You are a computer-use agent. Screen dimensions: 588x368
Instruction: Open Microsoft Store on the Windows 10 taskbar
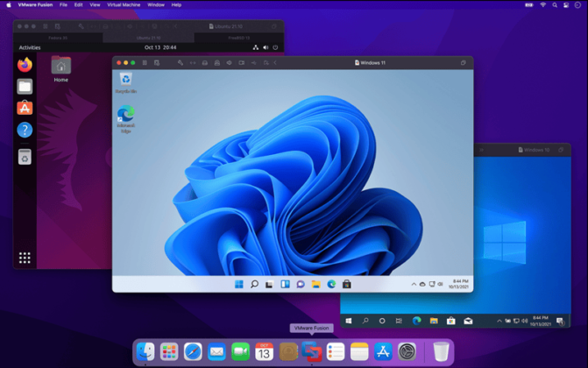[x=451, y=321]
